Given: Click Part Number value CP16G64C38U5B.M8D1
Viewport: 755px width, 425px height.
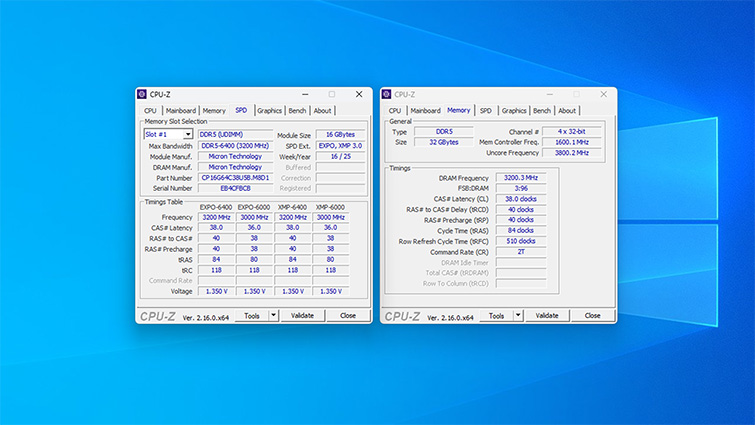Looking at the screenshot, I should coord(235,178).
